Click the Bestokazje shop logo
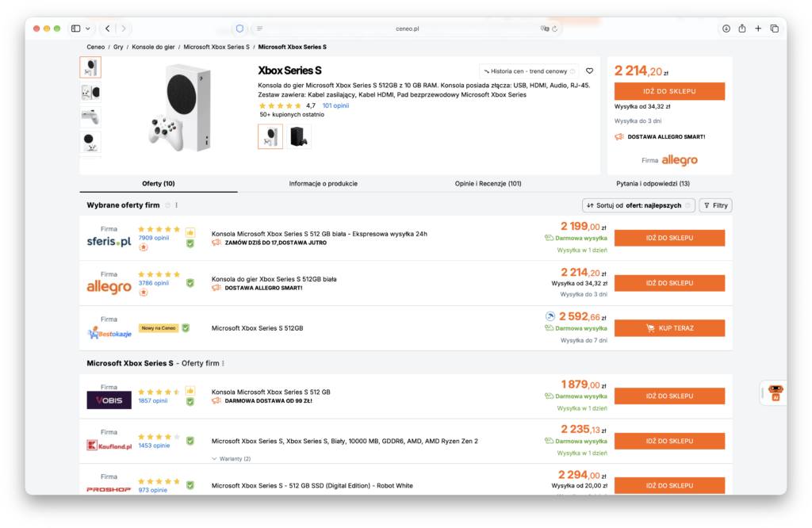812x528 pixels. click(x=109, y=332)
